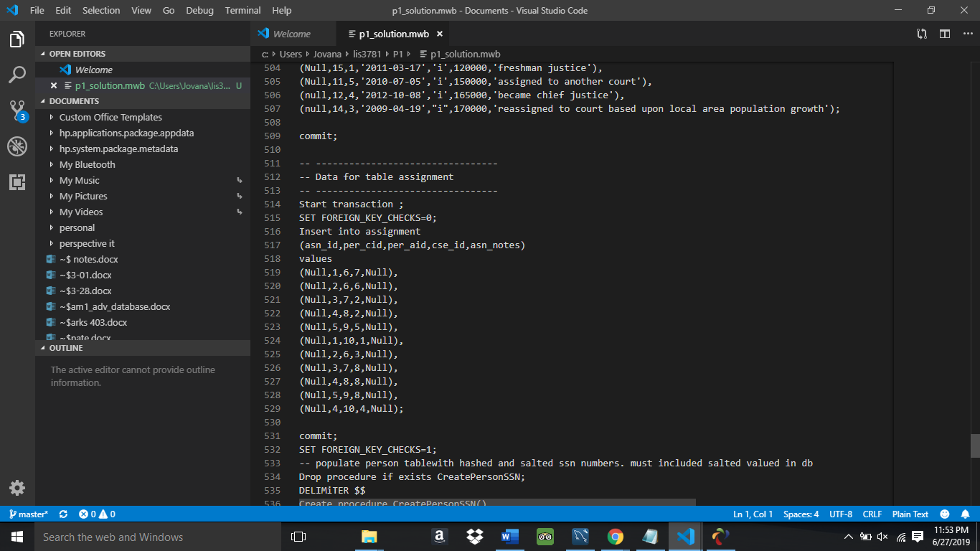Open the Explorer view in activity bar

click(17, 39)
